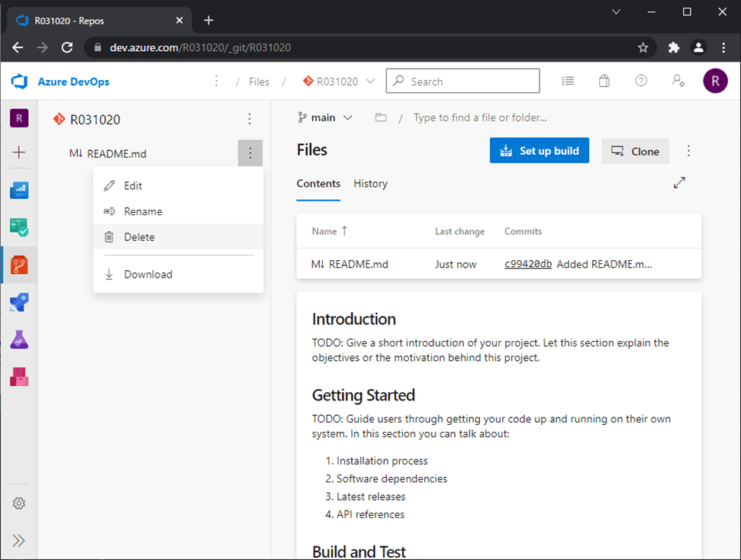741x560 pixels.
Task: Open More actions menu beside Clone
Action: coord(688,151)
